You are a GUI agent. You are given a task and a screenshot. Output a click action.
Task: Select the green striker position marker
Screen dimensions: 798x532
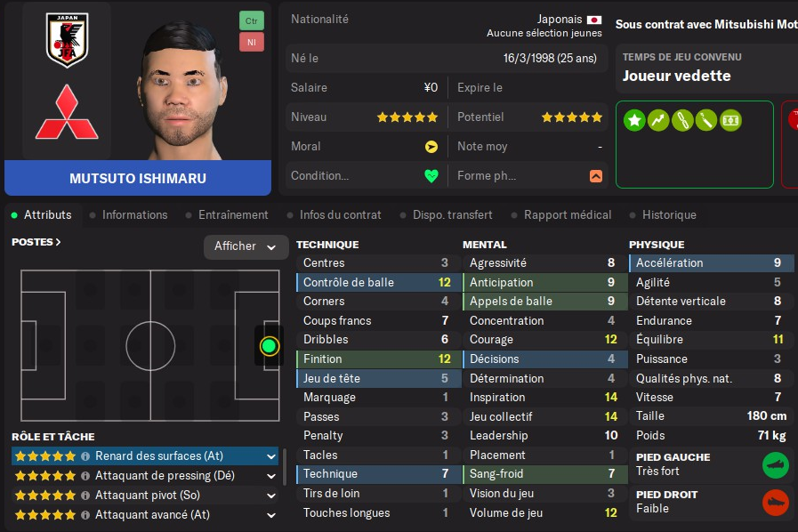tap(270, 345)
